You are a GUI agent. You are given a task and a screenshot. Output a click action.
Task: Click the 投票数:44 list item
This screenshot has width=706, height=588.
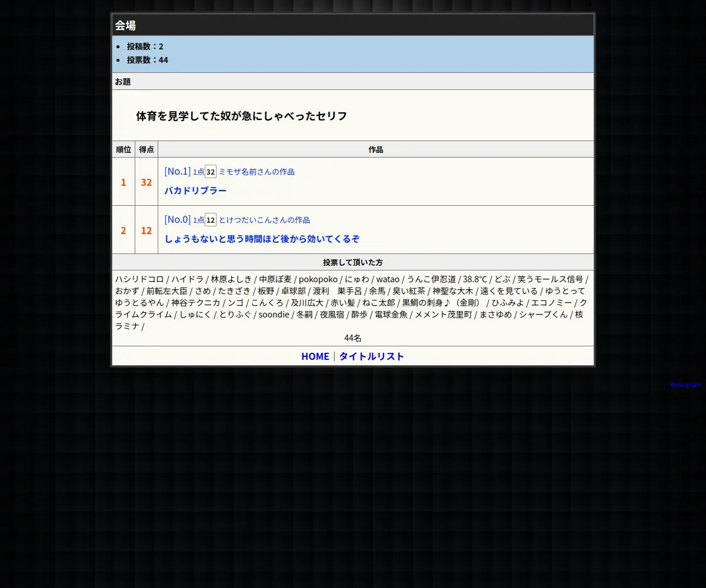click(x=147, y=60)
